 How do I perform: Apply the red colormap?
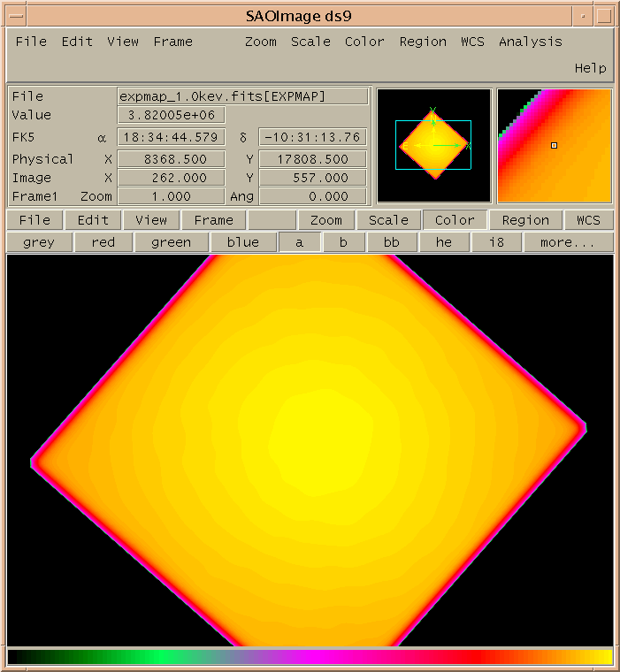pyautogui.click(x=103, y=242)
